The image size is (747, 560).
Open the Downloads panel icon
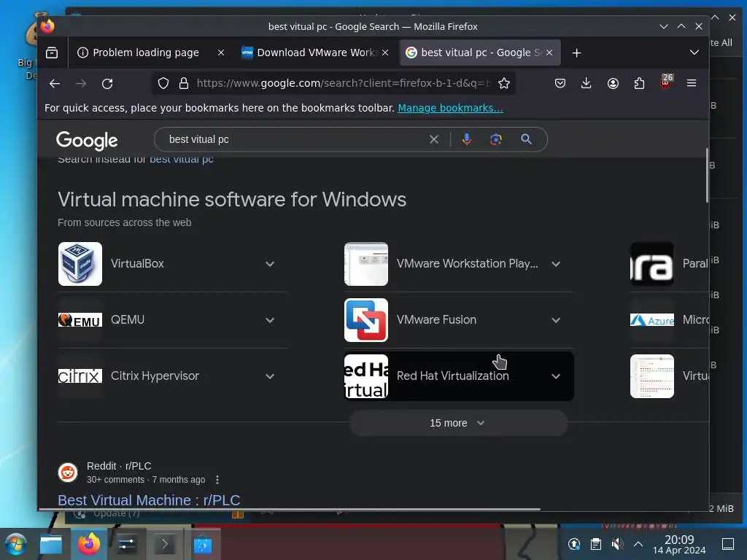coord(587,83)
